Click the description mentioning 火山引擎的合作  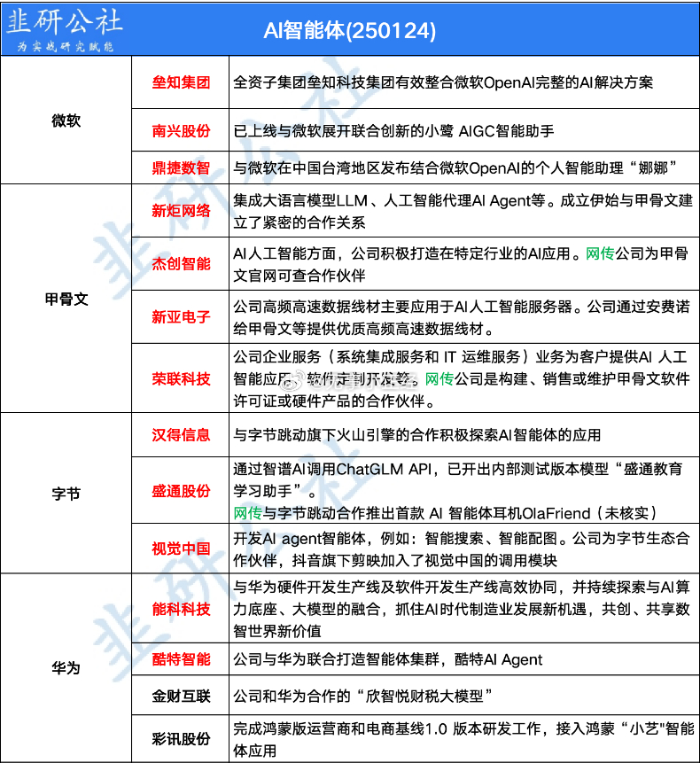click(416, 434)
